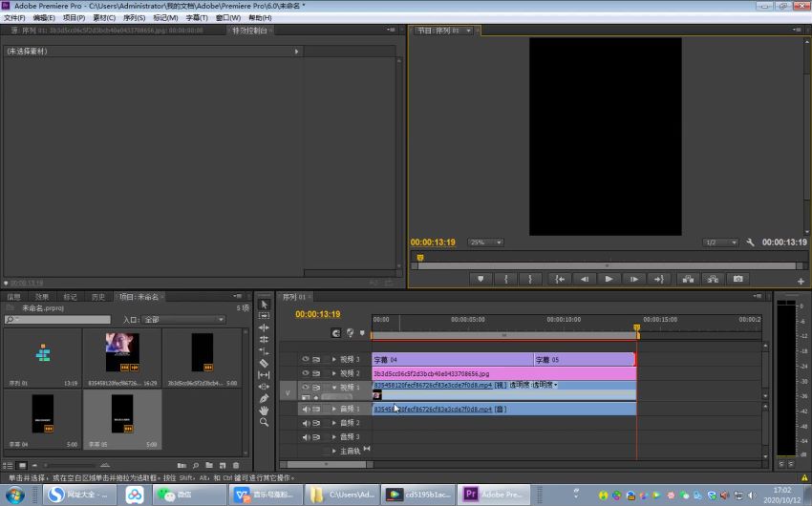Screen dimensions: 812x506
Task: Toggle sync lock on 音频 2 track
Action: click(x=316, y=423)
